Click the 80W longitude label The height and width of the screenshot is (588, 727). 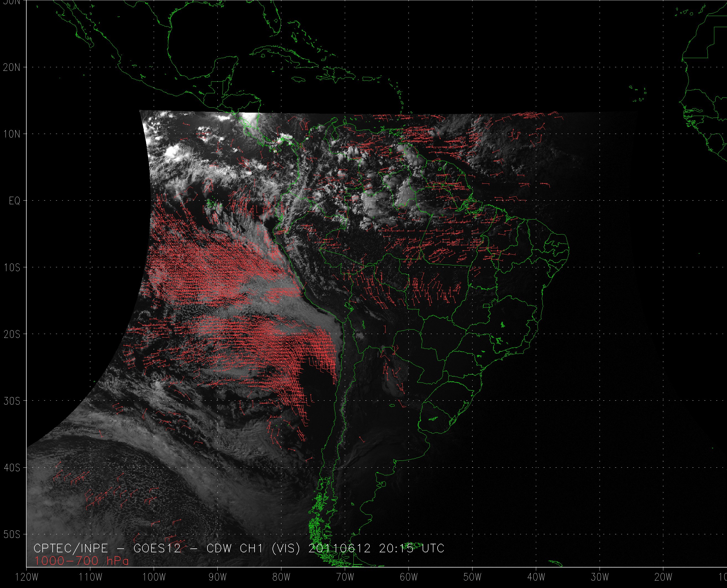(281, 577)
